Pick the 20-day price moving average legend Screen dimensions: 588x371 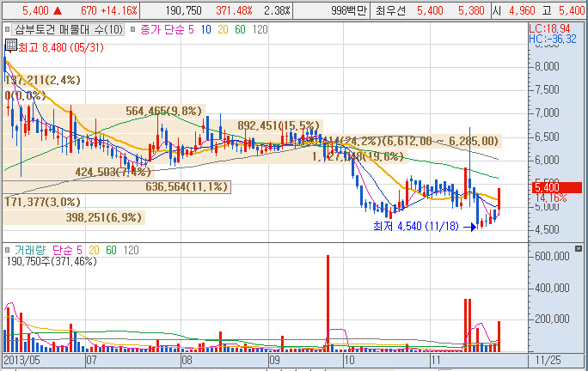point(223,29)
